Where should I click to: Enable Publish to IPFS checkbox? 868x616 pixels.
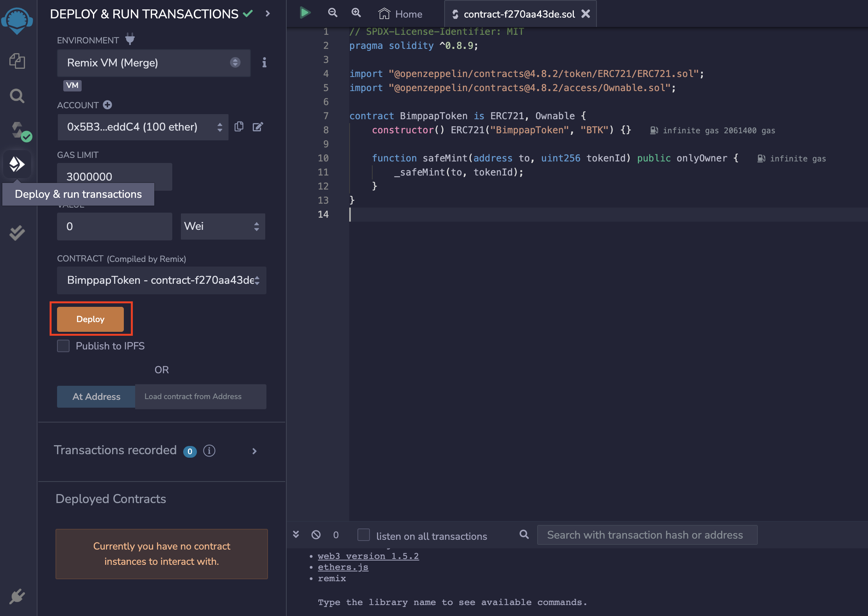point(63,346)
